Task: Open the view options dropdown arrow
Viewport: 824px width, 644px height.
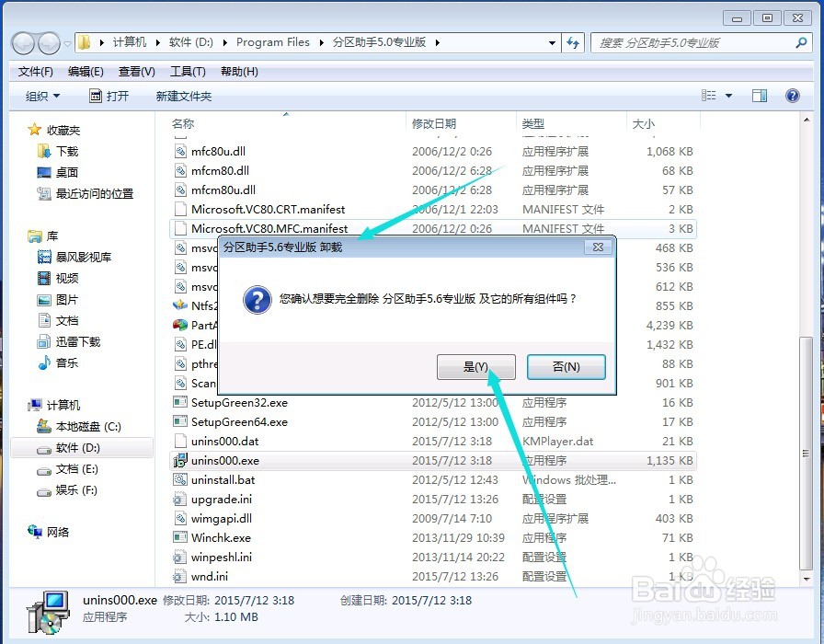Action: [729, 96]
